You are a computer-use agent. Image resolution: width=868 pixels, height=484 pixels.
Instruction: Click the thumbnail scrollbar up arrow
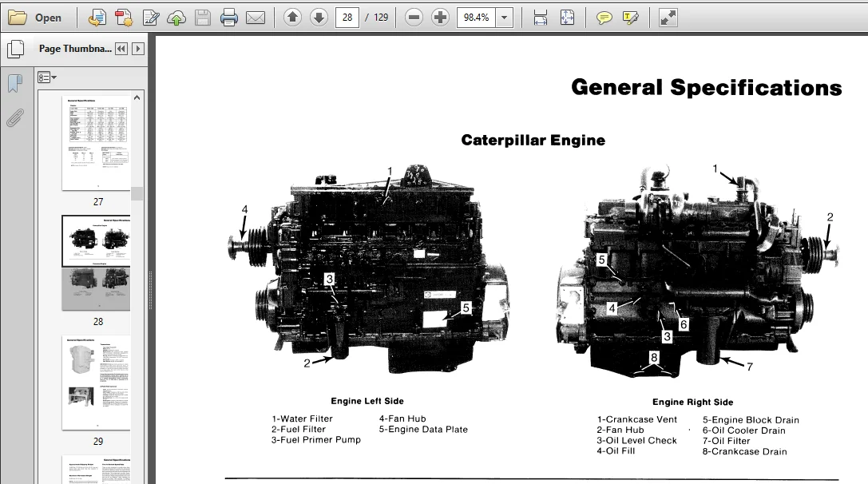pos(137,97)
